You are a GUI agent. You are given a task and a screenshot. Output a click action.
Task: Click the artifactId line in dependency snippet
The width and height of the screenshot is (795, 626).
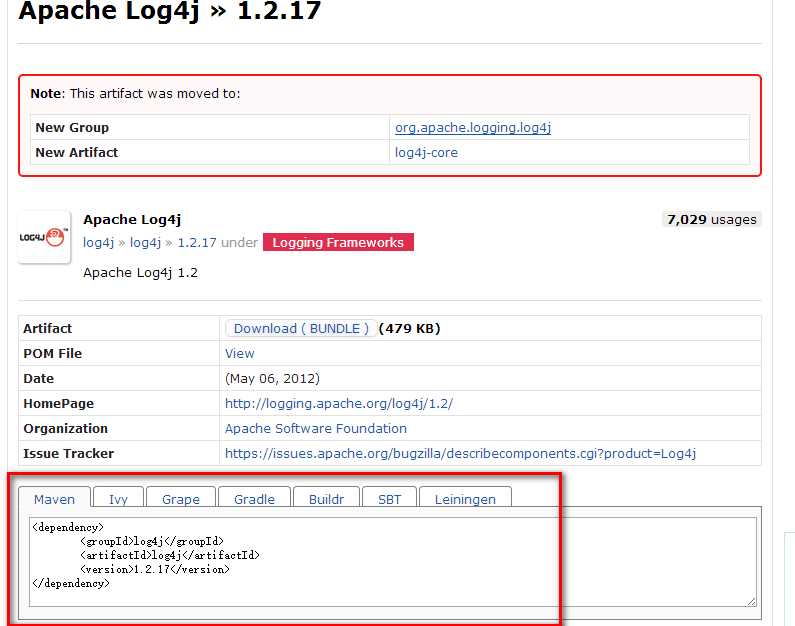click(169, 555)
